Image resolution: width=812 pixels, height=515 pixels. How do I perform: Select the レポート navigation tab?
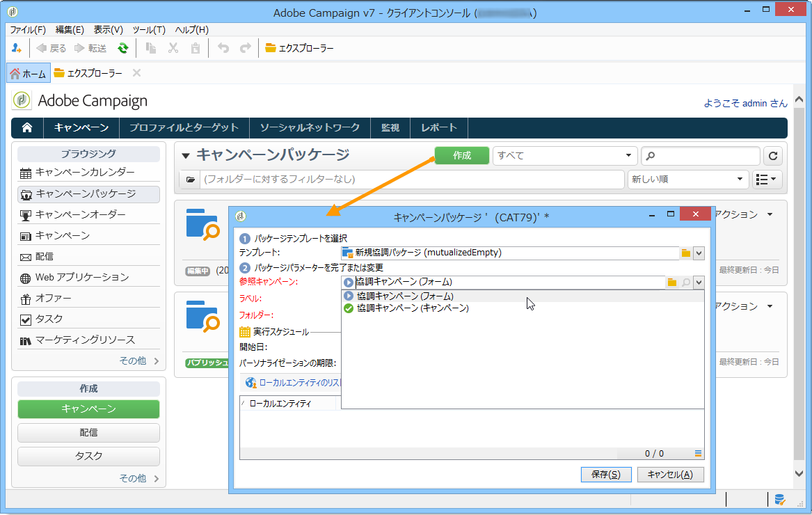pos(438,127)
